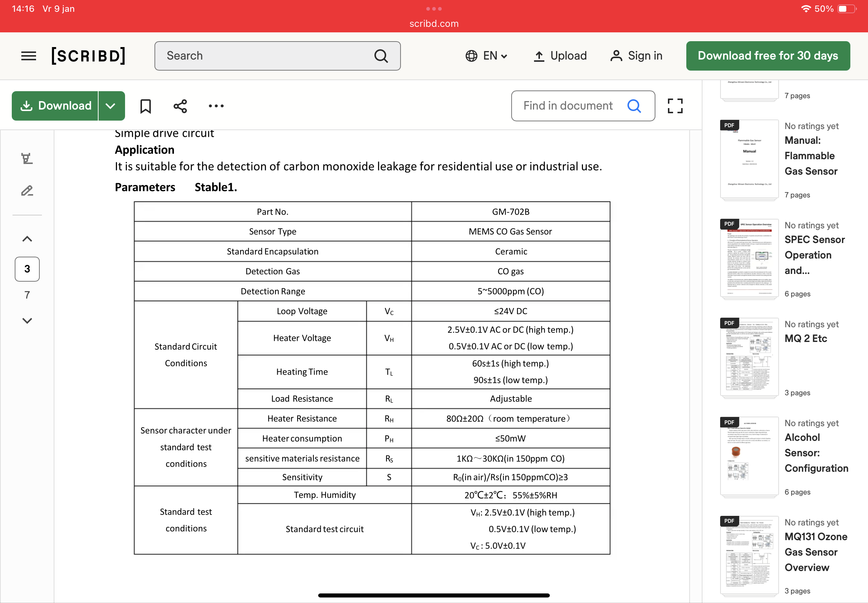This screenshot has height=603, width=868.
Task: Click the text selection tool icon
Action: tap(27, 158)
